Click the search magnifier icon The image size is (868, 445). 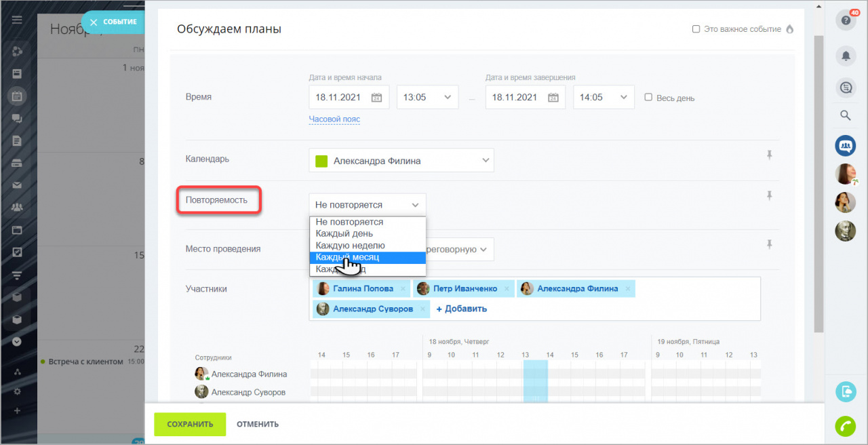coord(845,115)
